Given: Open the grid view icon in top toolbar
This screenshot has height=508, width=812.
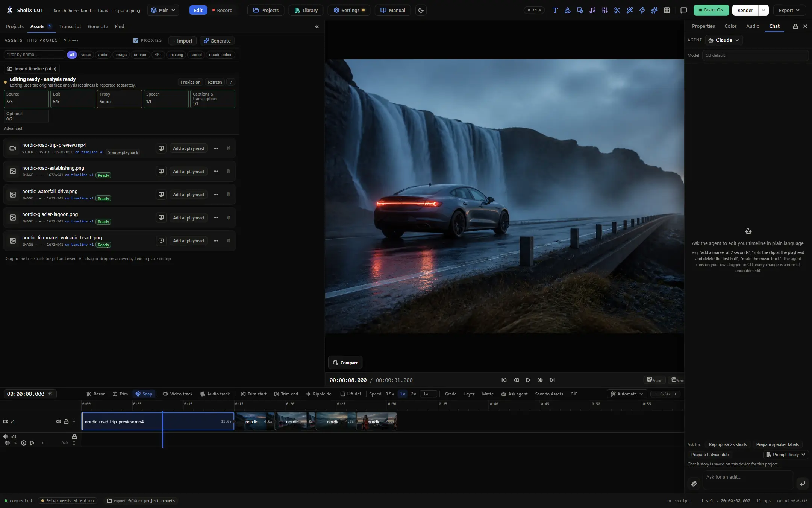Looking at the screenshot, I should tap(667, 10).
